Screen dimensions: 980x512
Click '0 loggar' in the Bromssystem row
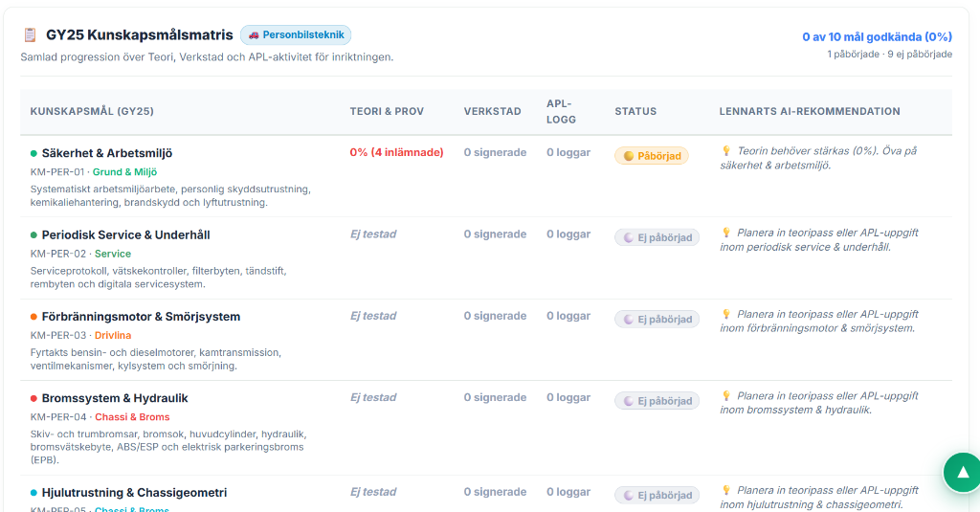click(x=568, y=397)
